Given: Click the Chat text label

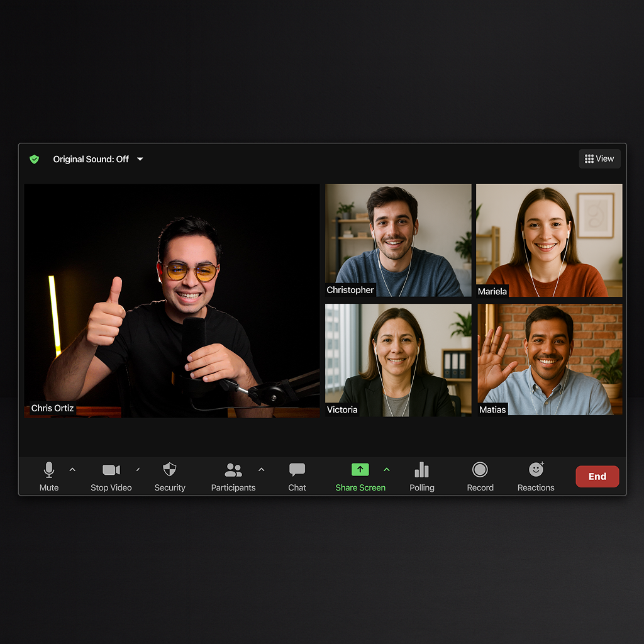Looking at the screenshot, I should 297,487.
